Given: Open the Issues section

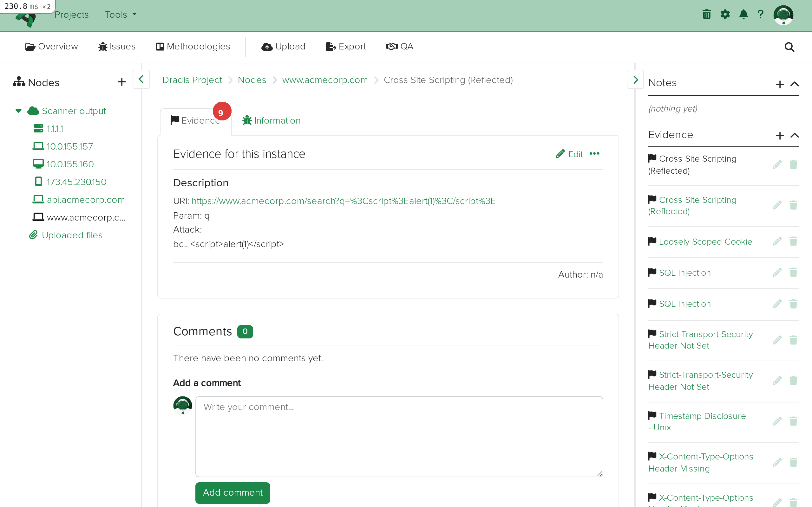Looking at the screenshot, I should 116,46.
